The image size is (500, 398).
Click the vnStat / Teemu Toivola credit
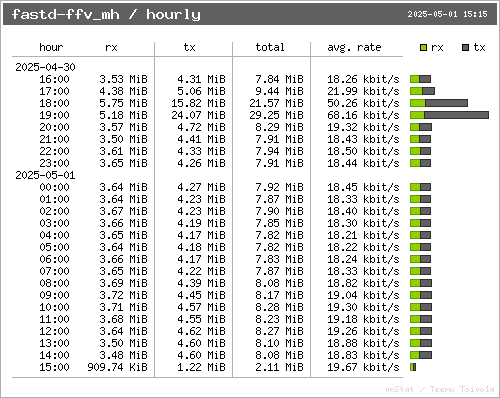[440, 389]
